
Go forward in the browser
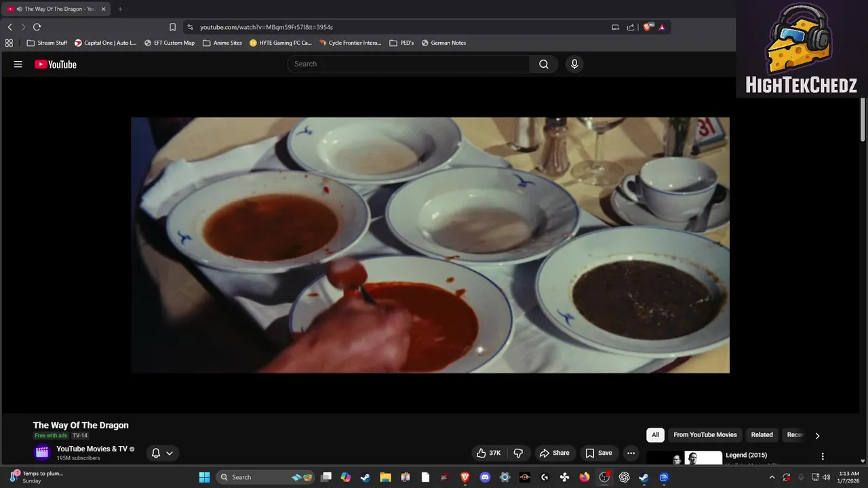(x=23, y=27)
